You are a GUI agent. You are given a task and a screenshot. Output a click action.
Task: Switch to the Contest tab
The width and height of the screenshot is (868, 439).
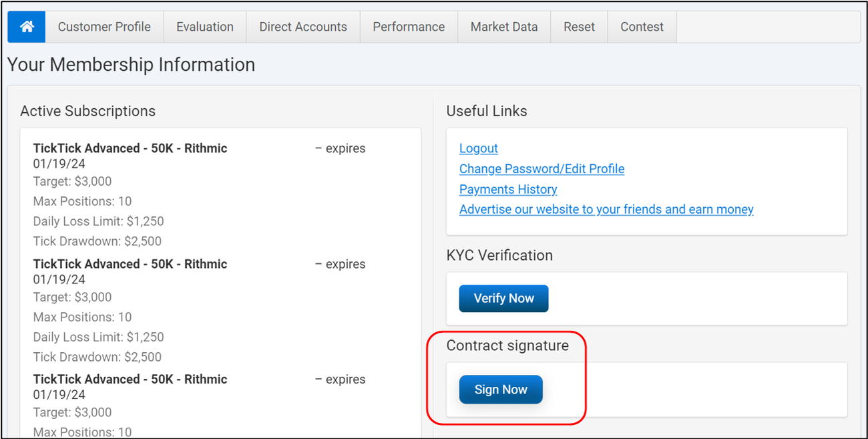(x=642, y=27)
